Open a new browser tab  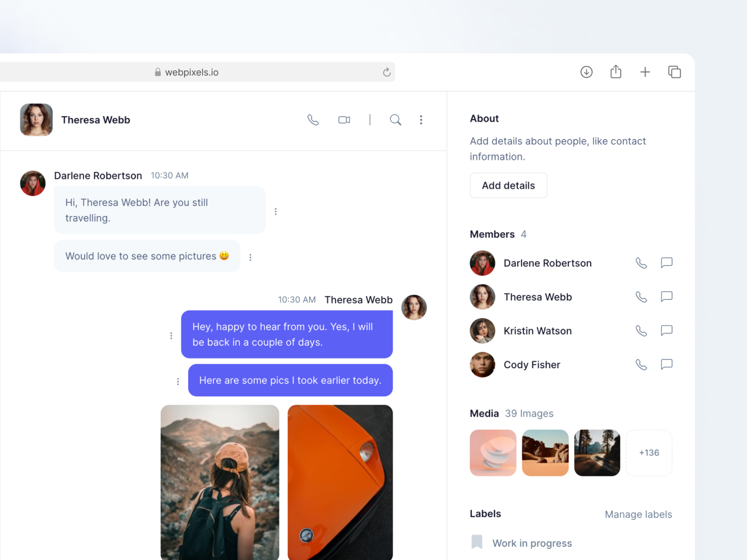click(x=645, y=72)
